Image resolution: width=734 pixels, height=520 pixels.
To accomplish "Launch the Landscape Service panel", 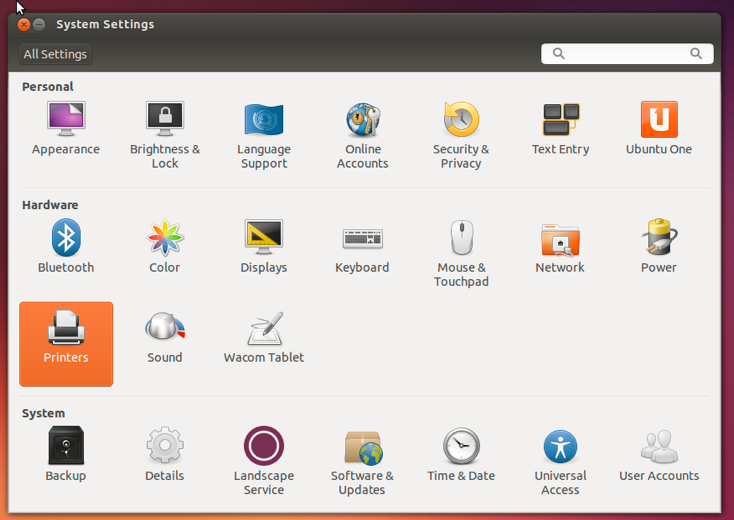I will point(264,461).
